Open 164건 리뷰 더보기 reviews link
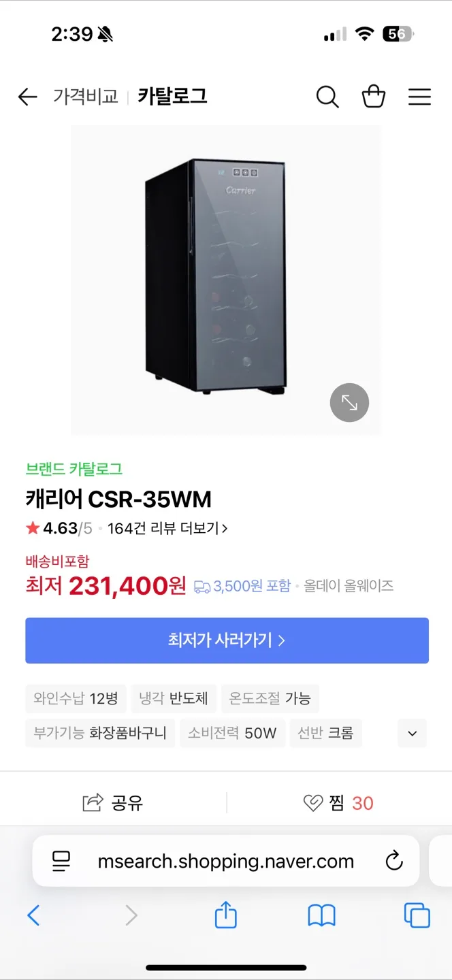Viewport: 452px width, 980px height. coord(167,528)
